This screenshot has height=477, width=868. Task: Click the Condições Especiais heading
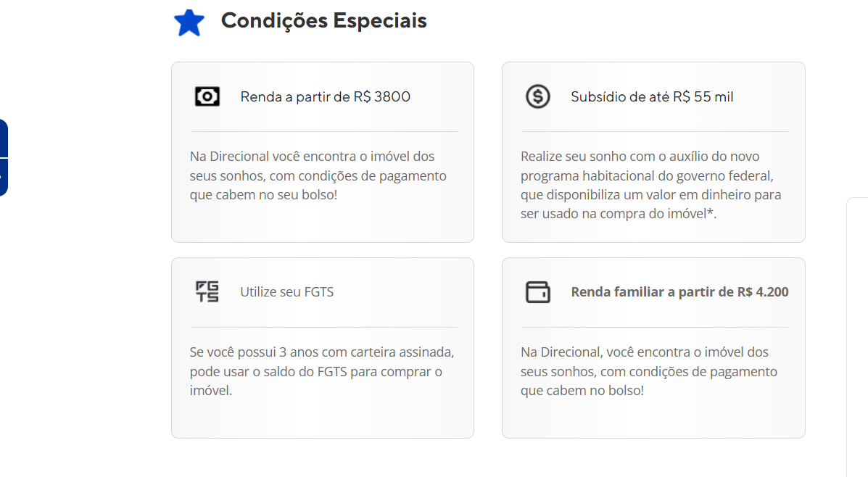point(323,21)
